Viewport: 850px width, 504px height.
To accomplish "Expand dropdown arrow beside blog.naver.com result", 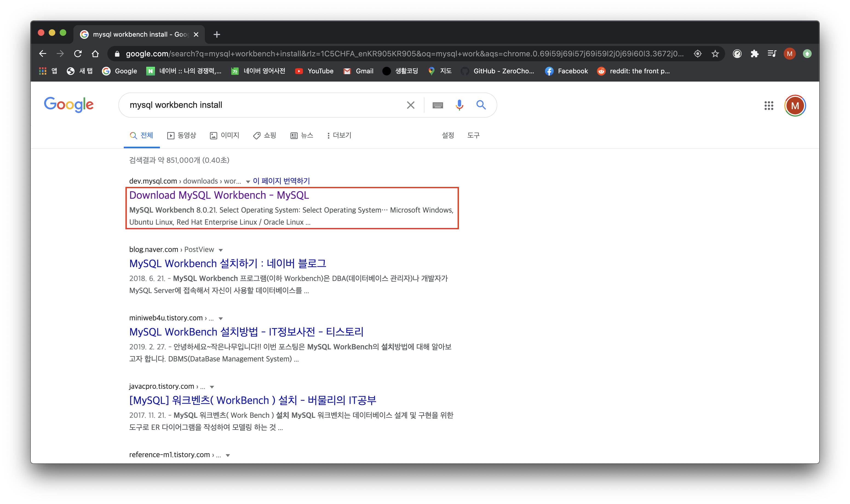I will [220, 250].
